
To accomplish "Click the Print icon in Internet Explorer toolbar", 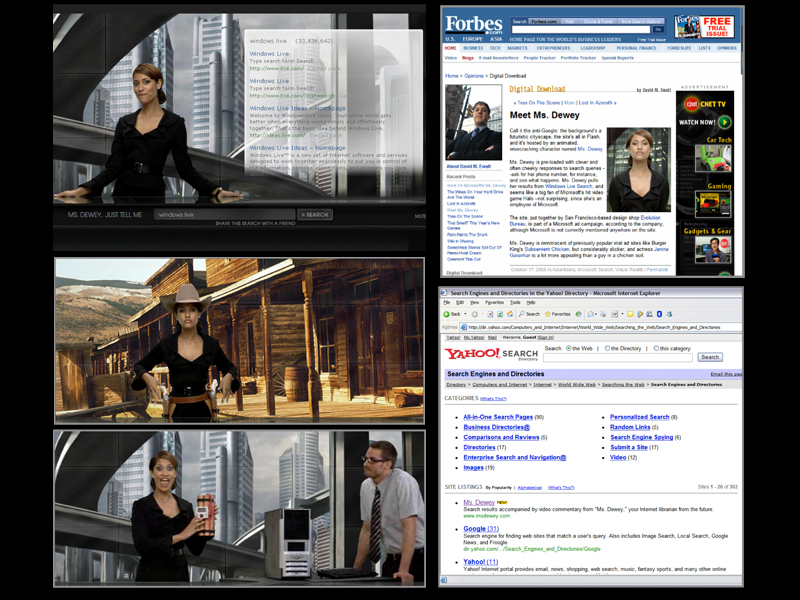I will 603,314.
